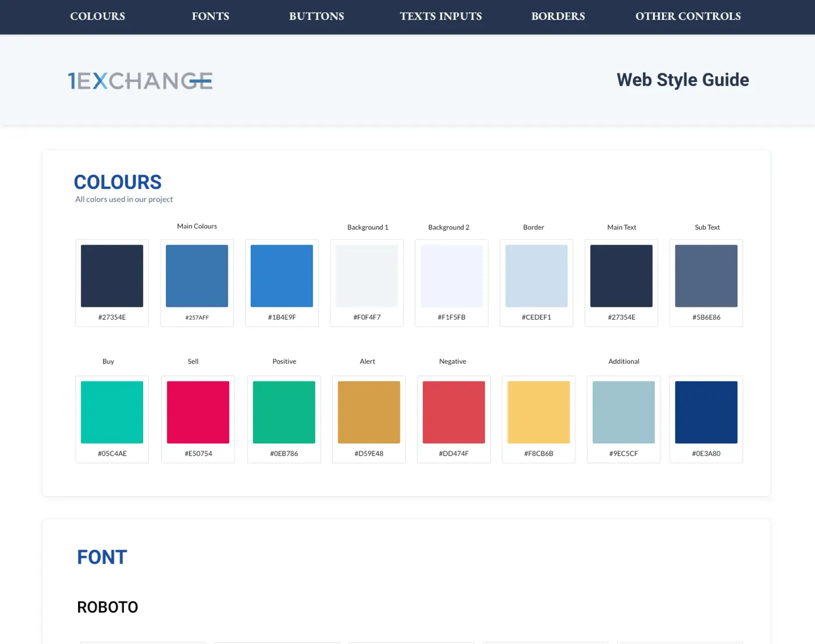Click "All colors used in our project" text
815x644 pixels.
(124, 199)
